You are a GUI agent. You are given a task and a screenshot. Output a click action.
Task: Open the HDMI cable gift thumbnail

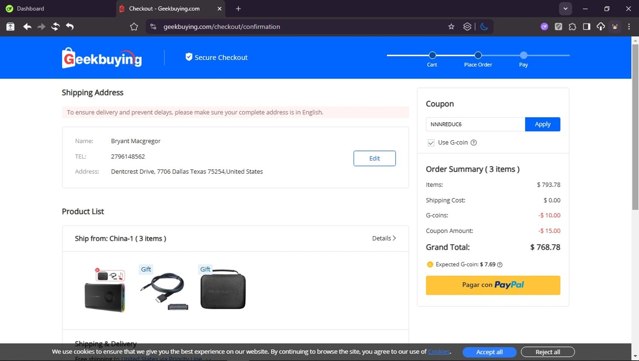click(x=164, y=288)
